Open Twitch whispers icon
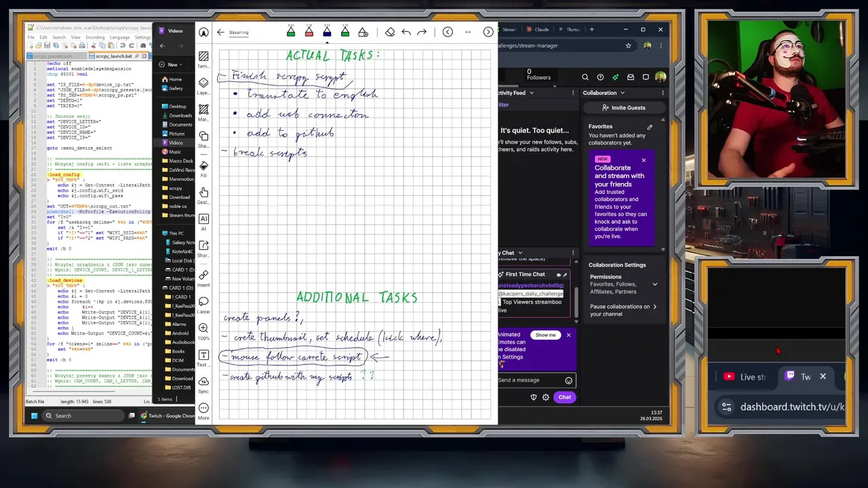 click(x=646, y=77)
